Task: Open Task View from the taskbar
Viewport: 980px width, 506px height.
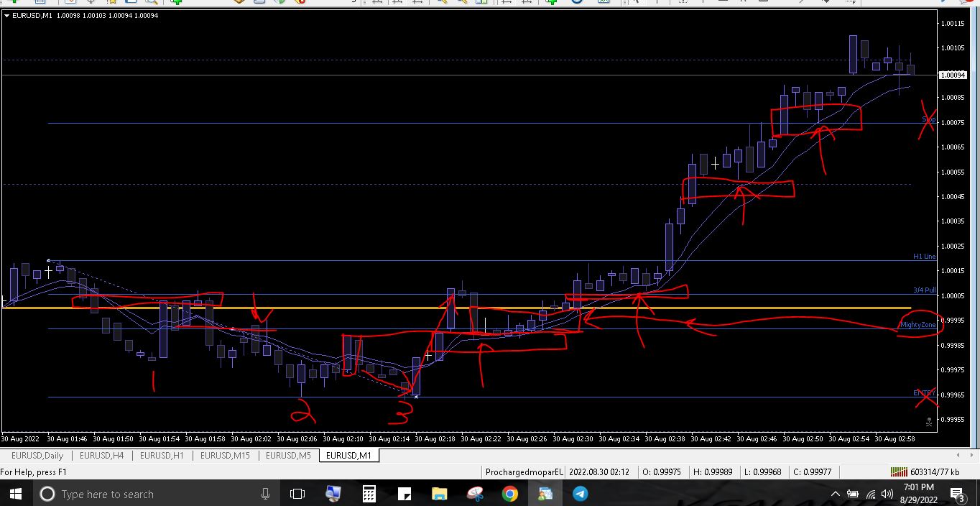Action: click(297, 494)
